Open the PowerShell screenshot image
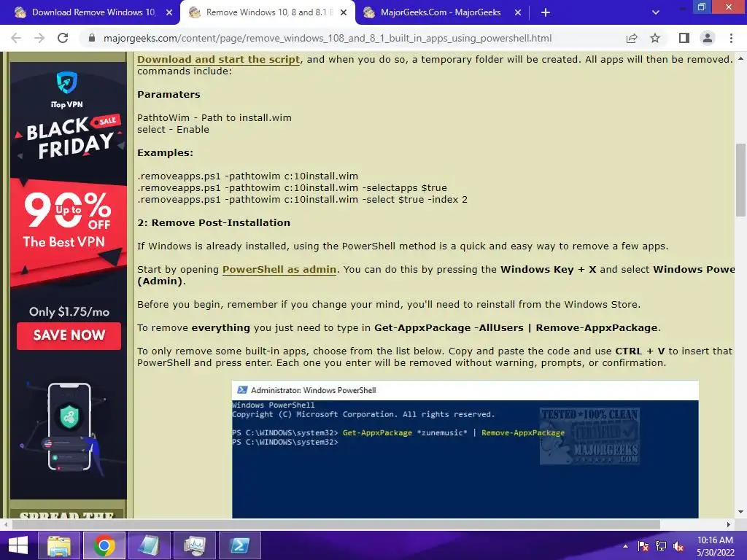Screen dimensions: 747x560 pyautogui.click(x=465, y=449)
